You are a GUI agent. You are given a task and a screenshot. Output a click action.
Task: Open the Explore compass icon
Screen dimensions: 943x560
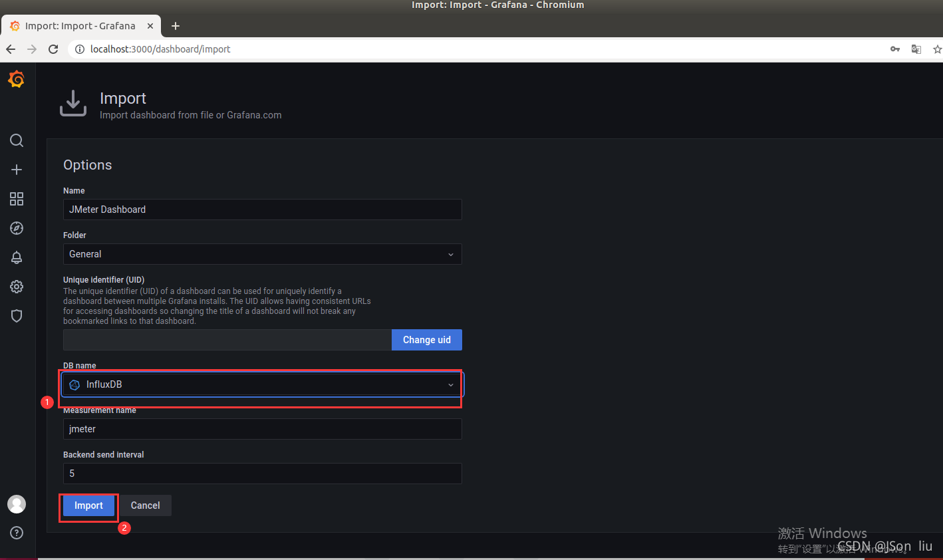17,228
